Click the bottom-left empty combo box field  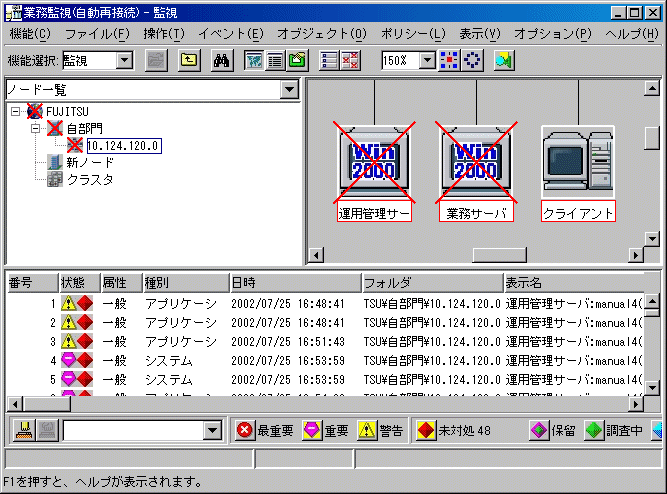[x=134, y=431]
